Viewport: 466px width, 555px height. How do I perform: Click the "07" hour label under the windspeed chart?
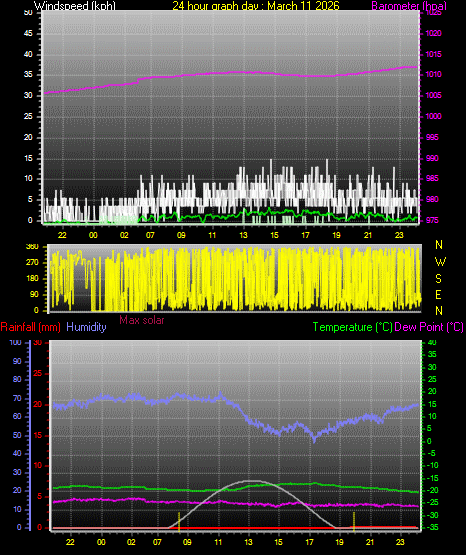pos(150,235)
